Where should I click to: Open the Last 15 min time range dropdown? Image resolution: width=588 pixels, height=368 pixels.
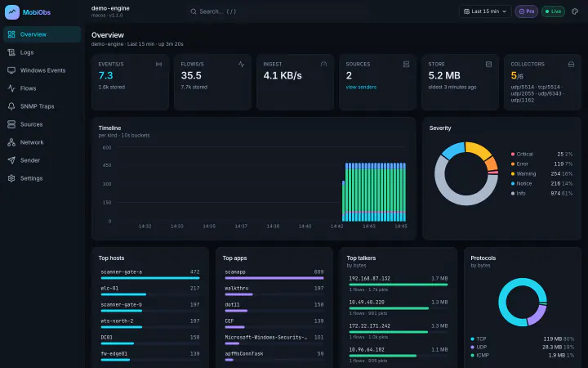click(x=485, y=11)
